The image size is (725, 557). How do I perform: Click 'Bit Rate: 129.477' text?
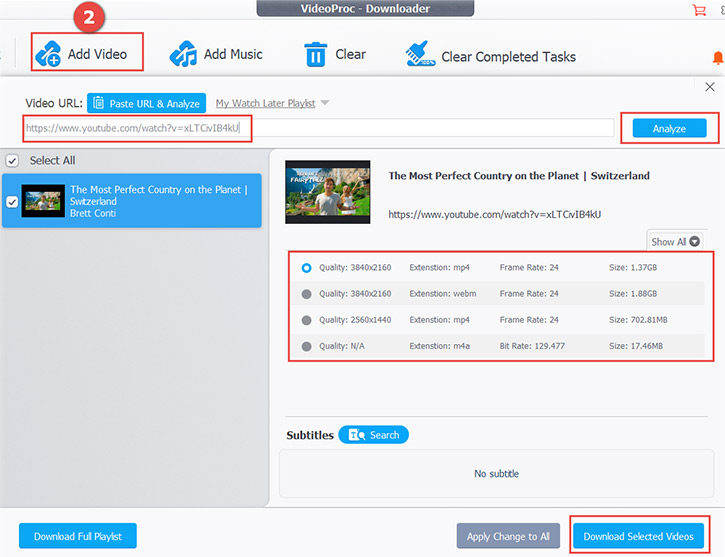click(532, 346)
